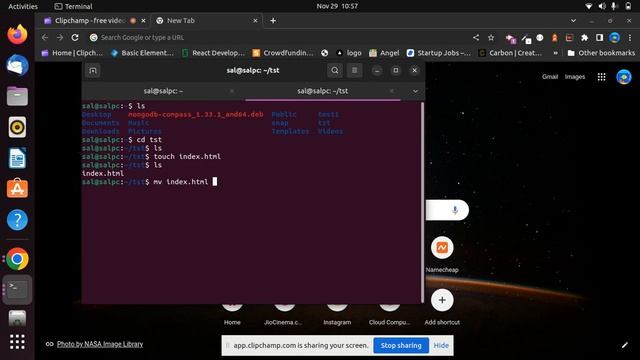The height and width of the screenshot is (360, 640).
Task: Go back in Chrome
Action: point(45,38)
